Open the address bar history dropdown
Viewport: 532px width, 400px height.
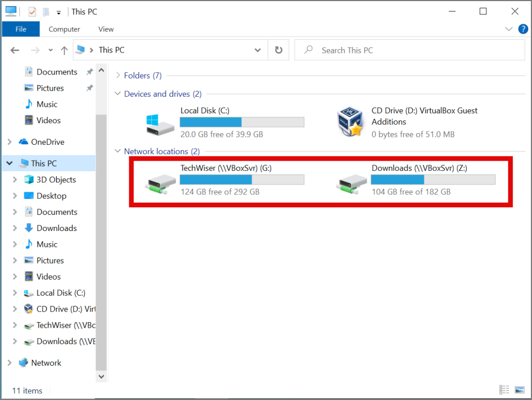(258, 50)
